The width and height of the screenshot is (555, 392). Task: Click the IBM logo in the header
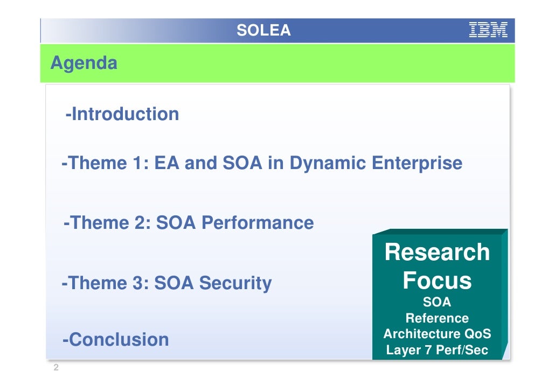[x=488, y=30]
